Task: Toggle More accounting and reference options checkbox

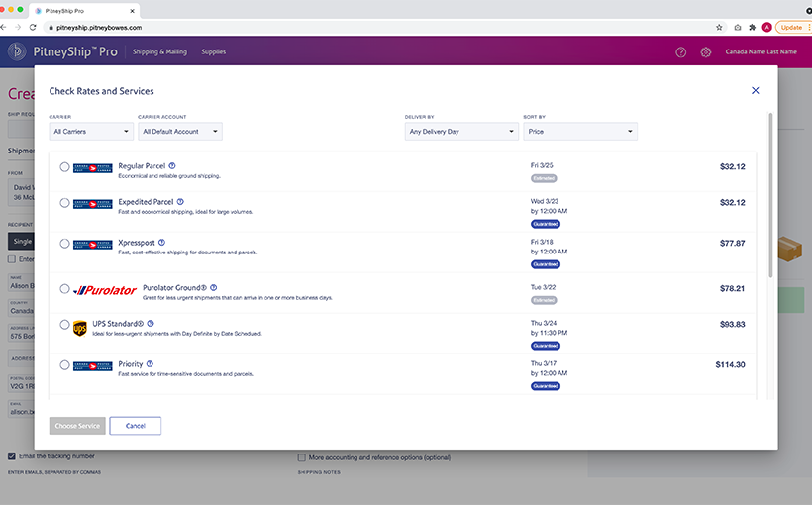Action: (x=301, y=457)
